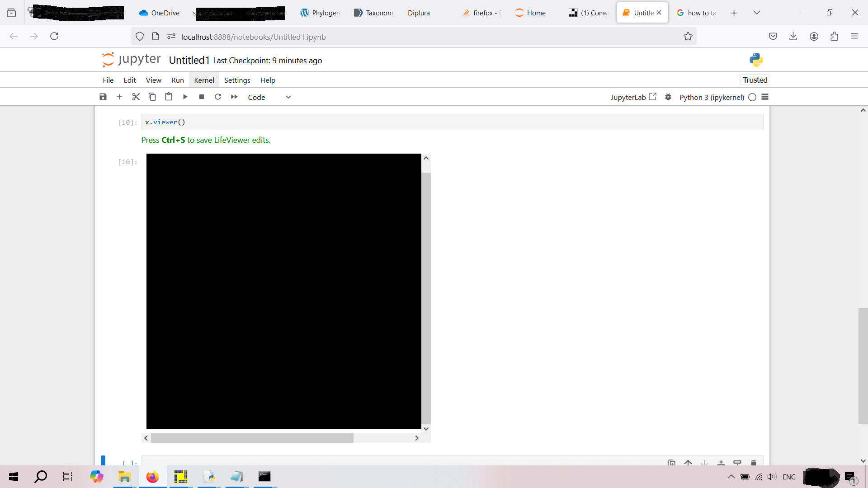Screen dimensions: 868x488
Task: Click the output horizontal scrollbar thumb
Action: tap(252, 438)
